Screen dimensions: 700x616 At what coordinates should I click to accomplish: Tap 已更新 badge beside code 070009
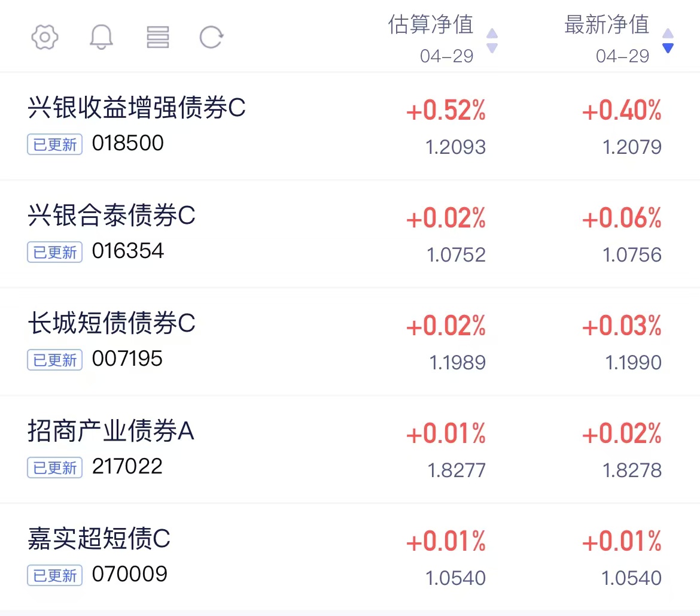(55, 575)
